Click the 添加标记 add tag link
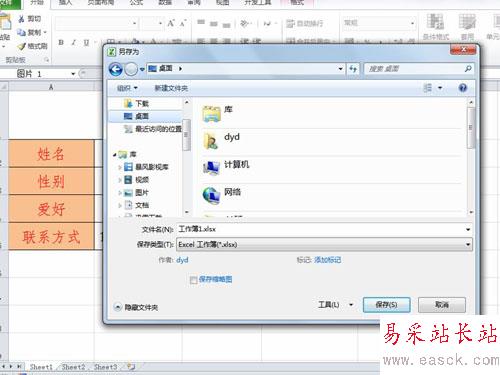 click(x=328, y=260)
